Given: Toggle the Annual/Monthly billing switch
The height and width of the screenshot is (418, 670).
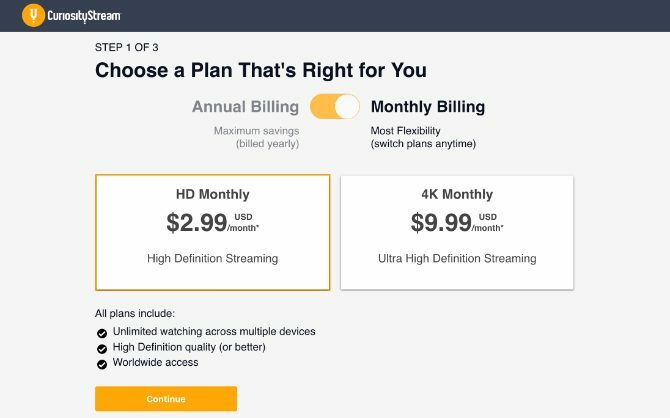Looking at the screenshot, I should click(x=335, y=106).
